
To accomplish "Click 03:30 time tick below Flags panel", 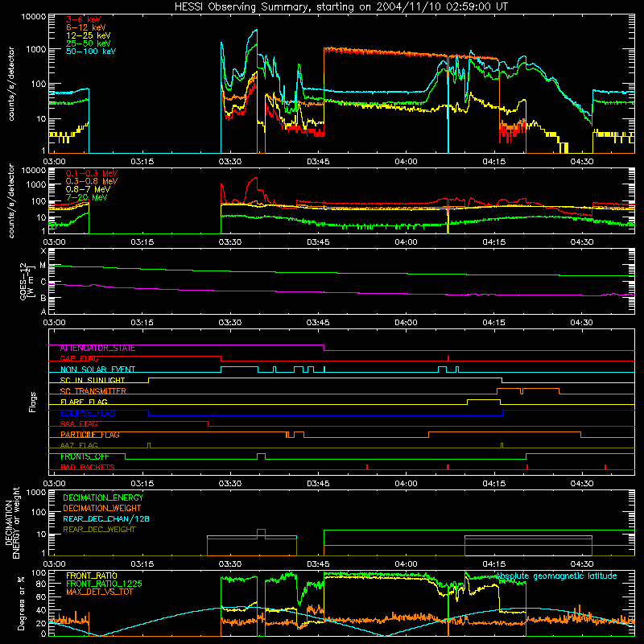I will click(x=230, y=484).
